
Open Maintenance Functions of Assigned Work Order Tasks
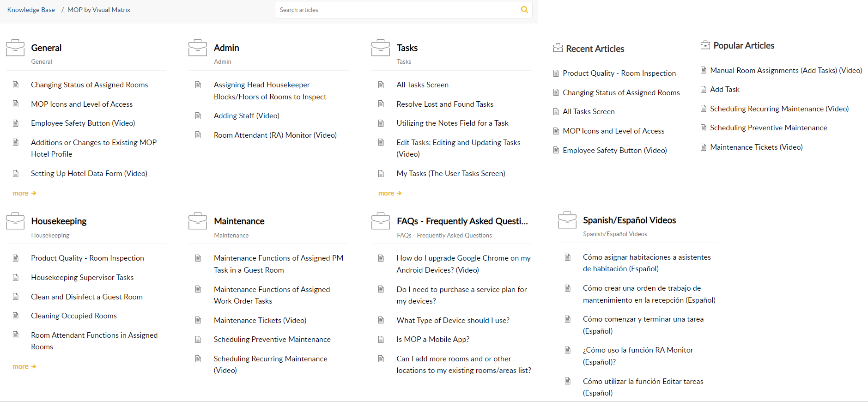tap(272, 295)
